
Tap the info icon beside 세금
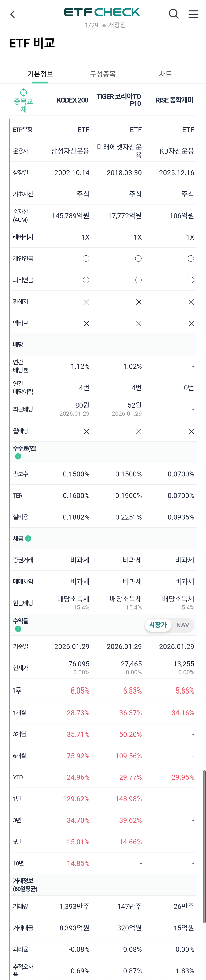[x=28, y=538]
